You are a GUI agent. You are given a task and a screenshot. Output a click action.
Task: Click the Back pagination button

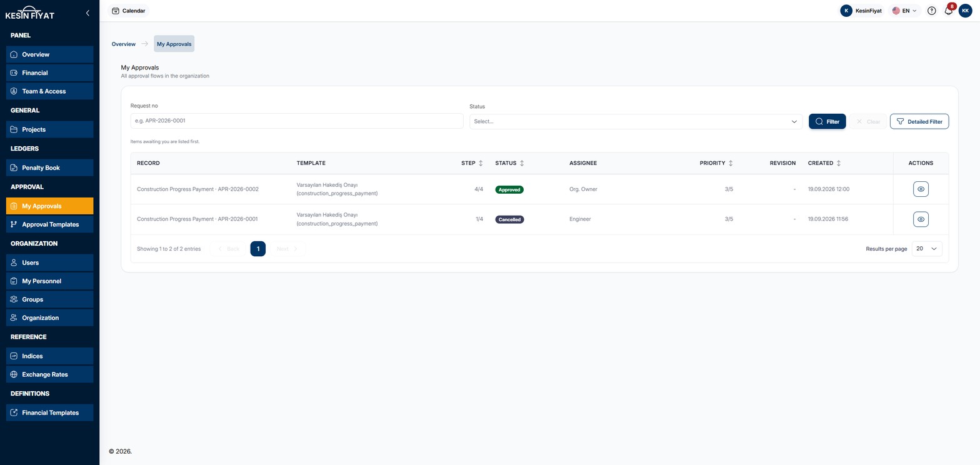(x=228, y=249)
